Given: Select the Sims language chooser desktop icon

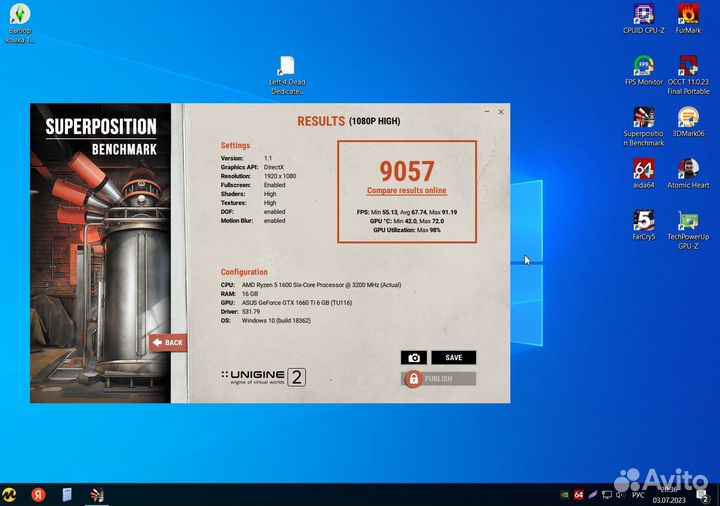Looking at the screenshot, I should point(20,23).
